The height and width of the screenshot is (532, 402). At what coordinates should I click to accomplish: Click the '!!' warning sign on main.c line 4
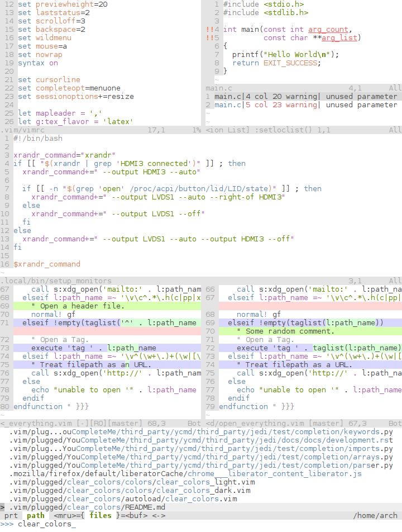210,30
